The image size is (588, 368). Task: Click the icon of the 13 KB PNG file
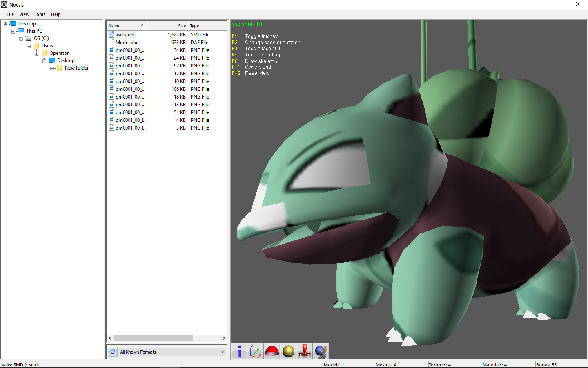point(111,105)
